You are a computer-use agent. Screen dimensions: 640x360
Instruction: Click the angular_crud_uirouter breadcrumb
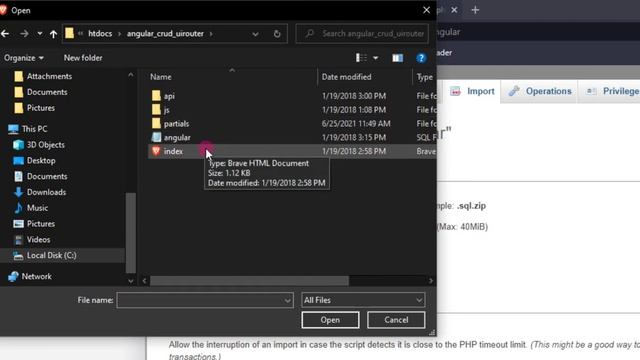click(x=165, y=33)
